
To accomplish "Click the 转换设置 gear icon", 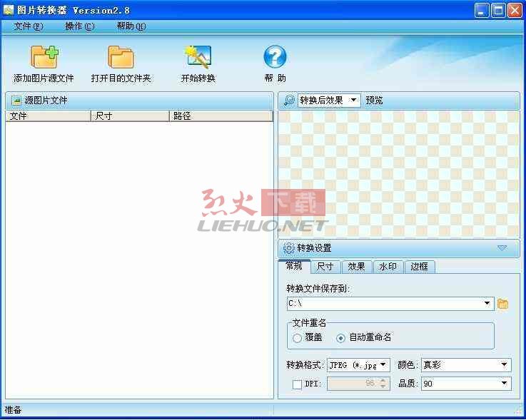I will click(289, 248).
